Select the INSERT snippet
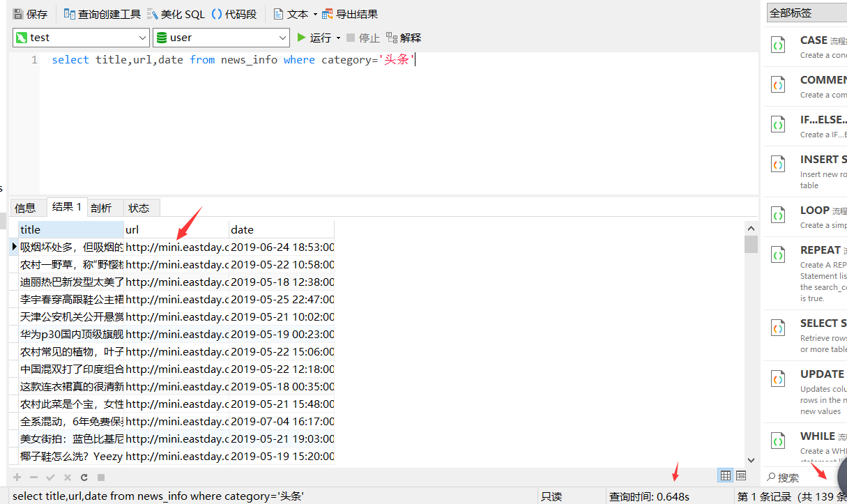 [806, 171]
